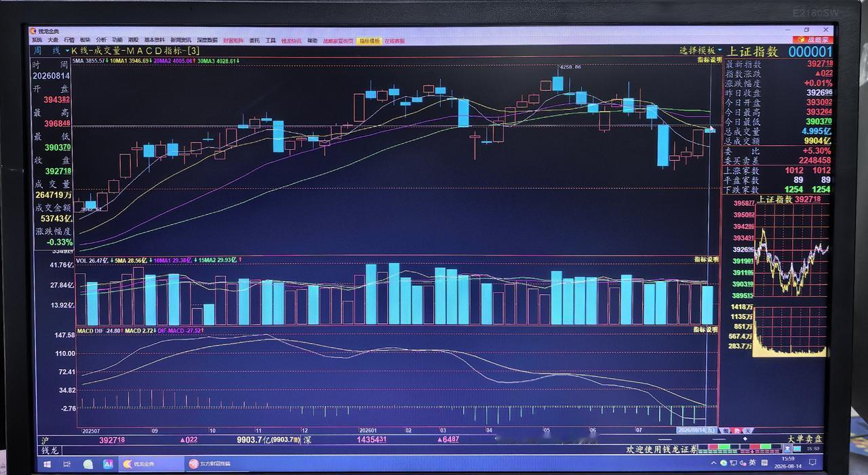Open the 深度数据 menu
Screen dimensions: 868x475
click(207, 41)
